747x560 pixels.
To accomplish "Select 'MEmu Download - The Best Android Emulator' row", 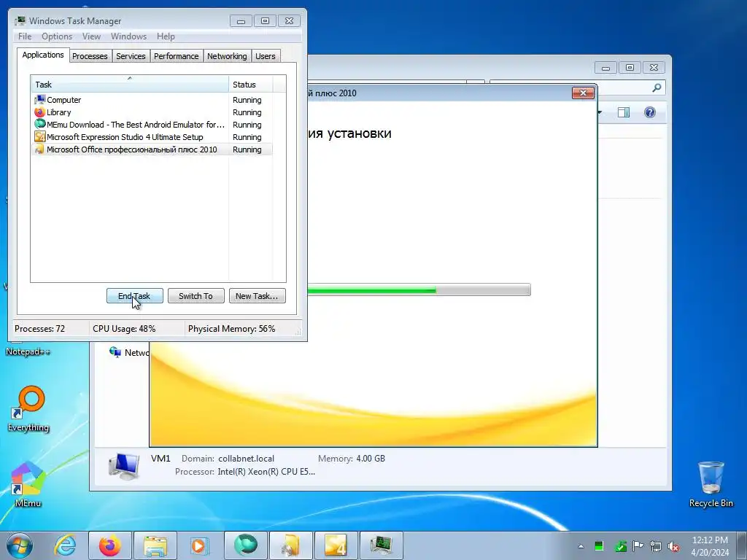I will tap(152, 125).
